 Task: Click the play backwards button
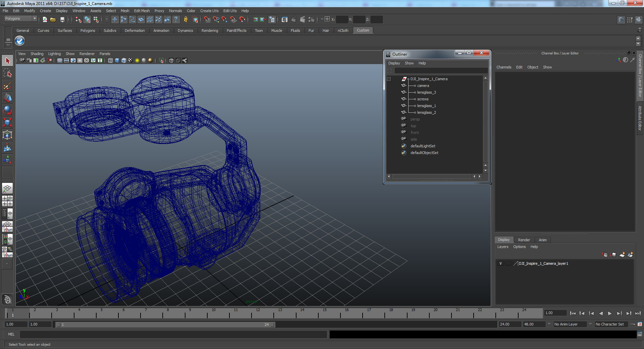[x=601, y=313]
